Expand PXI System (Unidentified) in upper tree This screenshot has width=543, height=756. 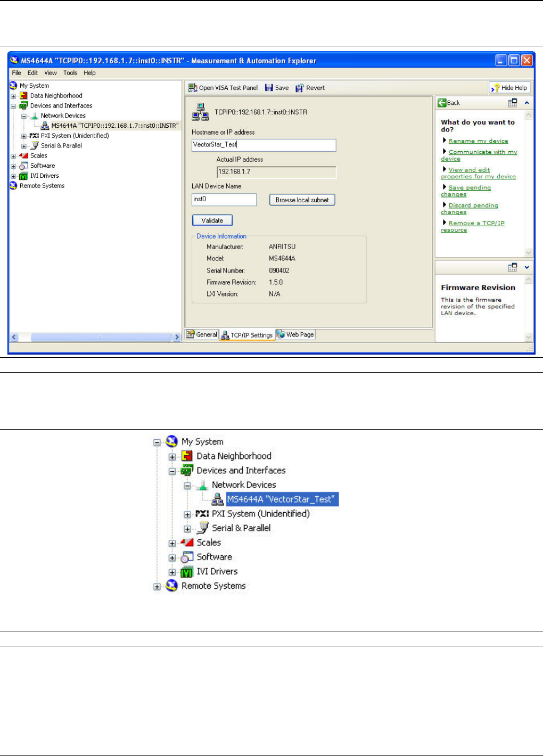click(24, 136)
